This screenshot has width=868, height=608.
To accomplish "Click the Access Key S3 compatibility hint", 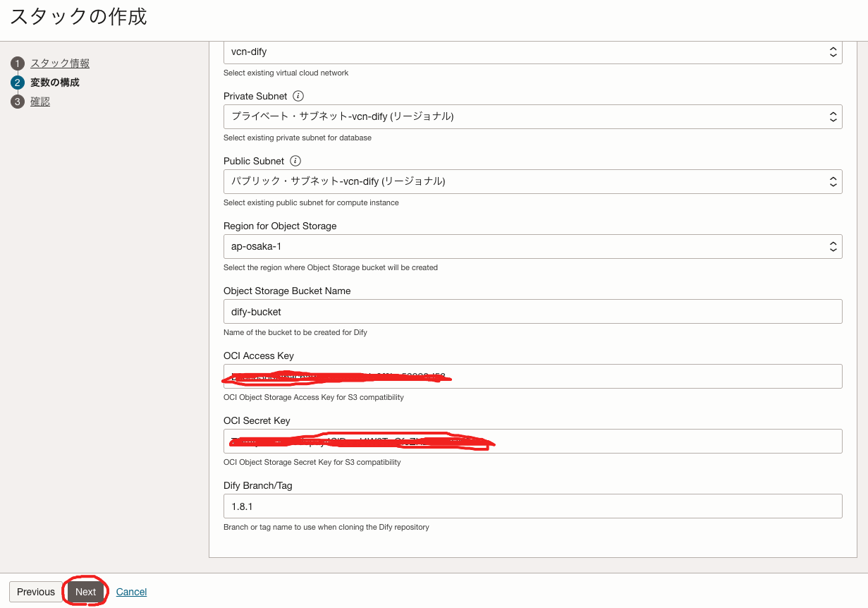I will tap(314, 397).
